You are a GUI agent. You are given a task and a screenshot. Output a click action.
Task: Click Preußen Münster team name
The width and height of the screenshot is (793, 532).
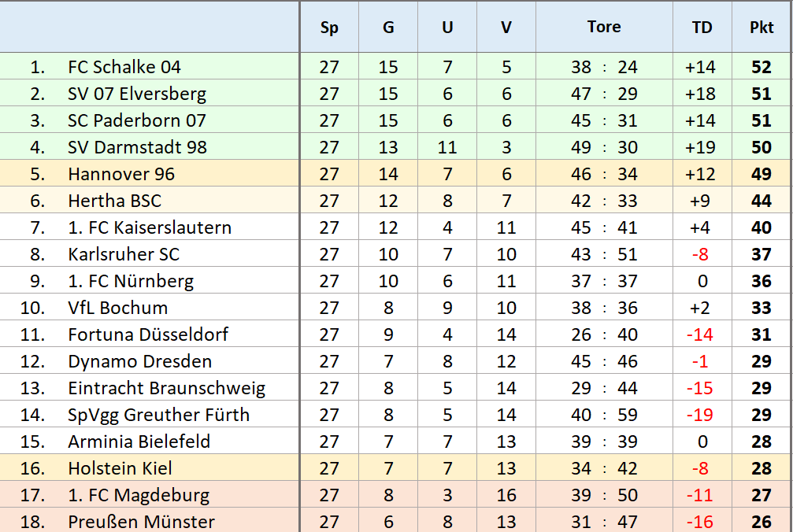142,521
